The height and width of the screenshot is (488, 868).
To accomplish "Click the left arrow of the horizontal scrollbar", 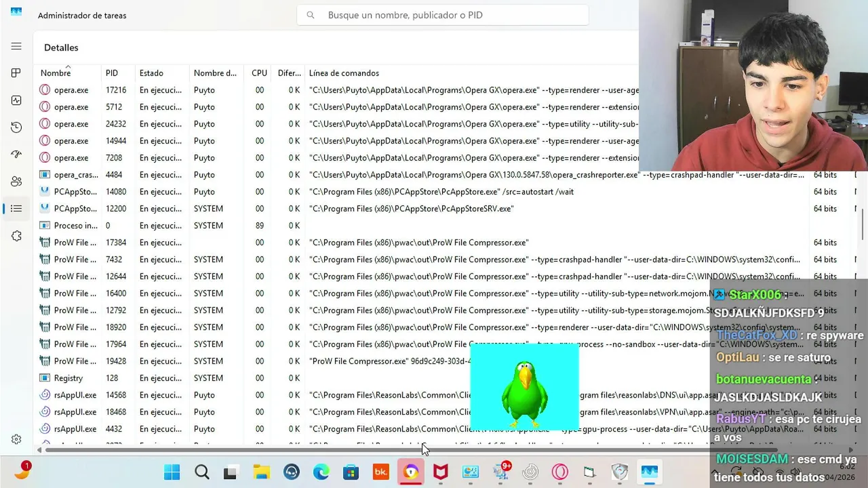I will 39,450.
